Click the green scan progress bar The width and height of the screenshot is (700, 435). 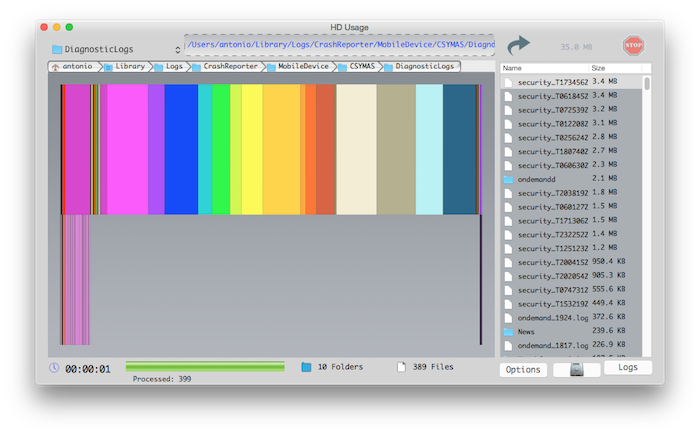click(x=205, y=367)
